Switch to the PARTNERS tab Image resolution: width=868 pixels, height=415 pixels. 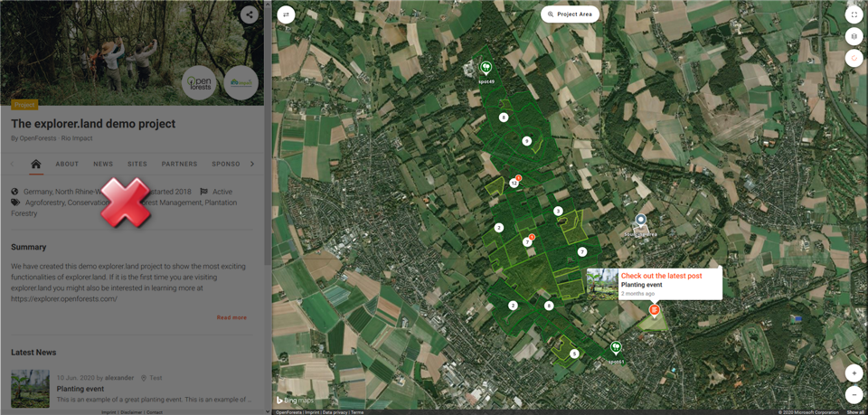point(179,164)
